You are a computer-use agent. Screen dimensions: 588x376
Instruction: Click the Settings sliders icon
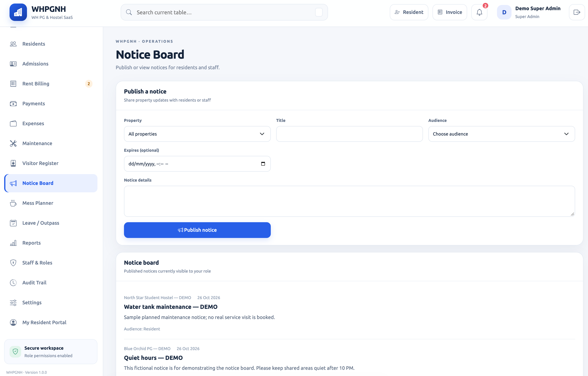pos(13,302)
